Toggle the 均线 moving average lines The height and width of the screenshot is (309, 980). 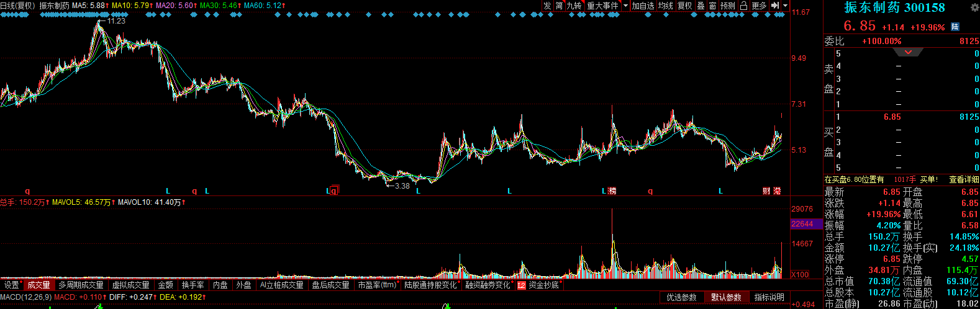point(666,6)
